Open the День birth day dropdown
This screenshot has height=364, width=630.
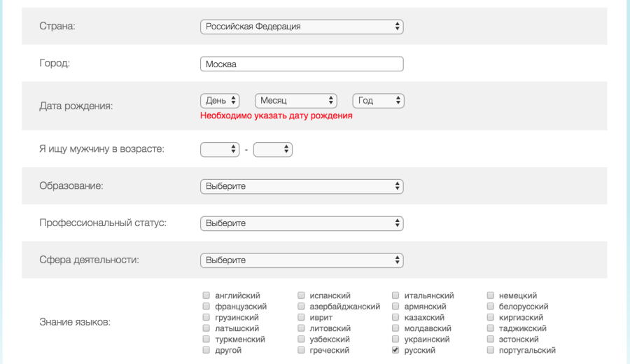(220, 101)
